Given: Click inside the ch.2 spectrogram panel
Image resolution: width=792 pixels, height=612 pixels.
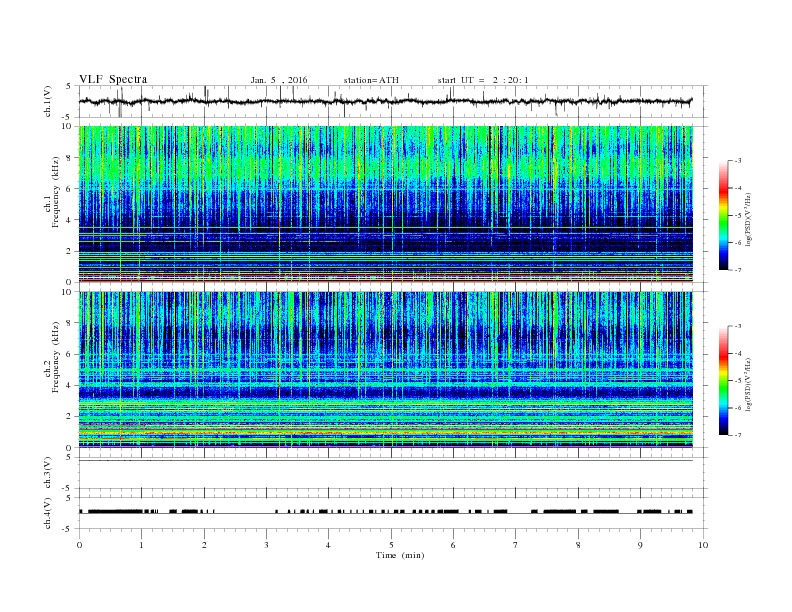Looking at the screenshot, I should (x=385, y=369).
